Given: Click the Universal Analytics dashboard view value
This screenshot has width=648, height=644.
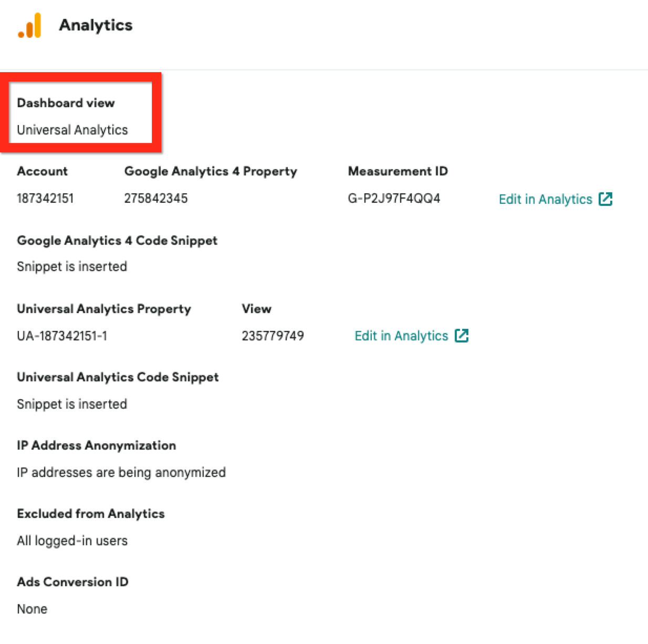Looking at the screenshot, I should (x=72, y=130).
